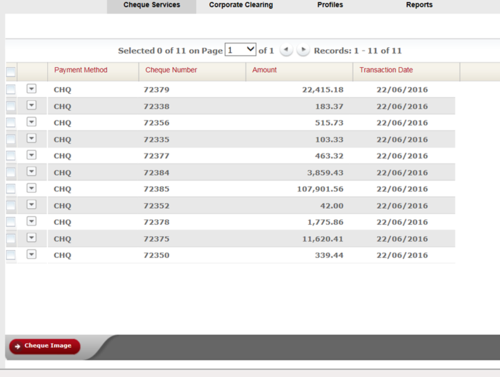Select amount cell 103.33
The height and width of the screenshot is (377, 500).
tap(329, 139)
